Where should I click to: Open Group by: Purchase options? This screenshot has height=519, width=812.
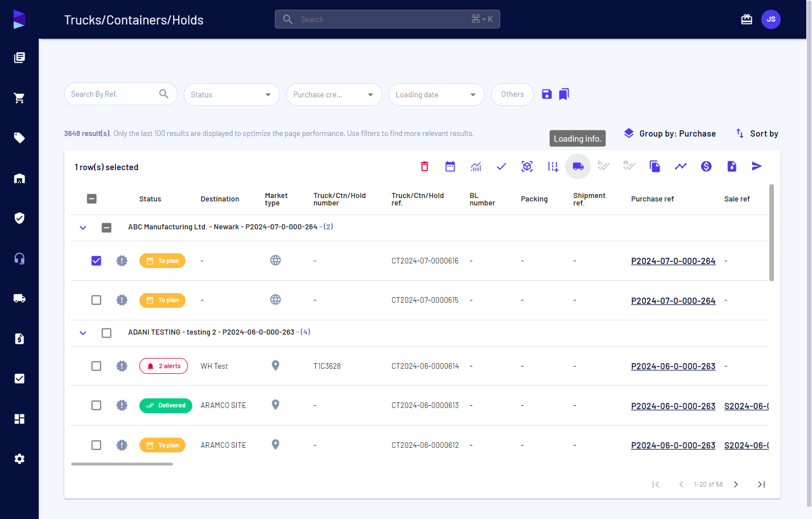(670, 133)
